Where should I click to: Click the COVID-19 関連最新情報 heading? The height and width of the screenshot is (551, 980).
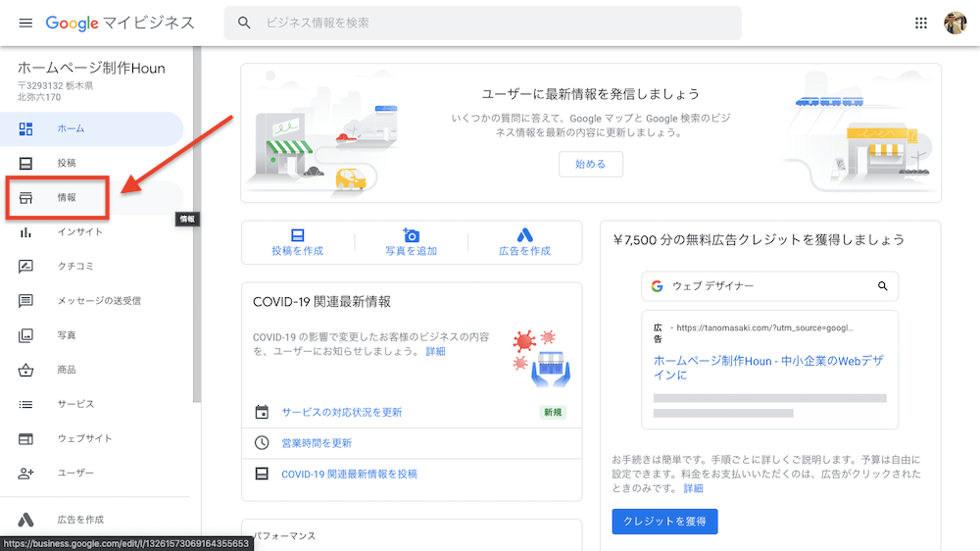coord(321,302)
